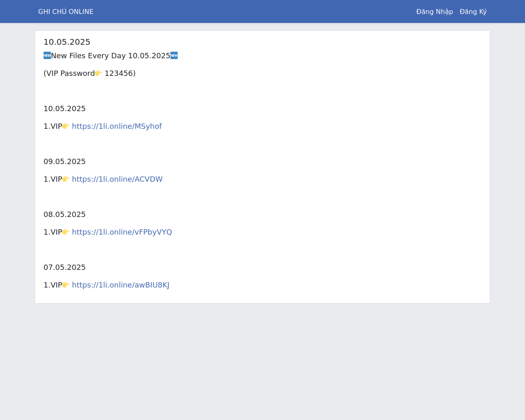Click the NEW emoji after the headline date
The height and width of the screenshot is (420, 525).
pyautogui.click(x=174, y=56)
